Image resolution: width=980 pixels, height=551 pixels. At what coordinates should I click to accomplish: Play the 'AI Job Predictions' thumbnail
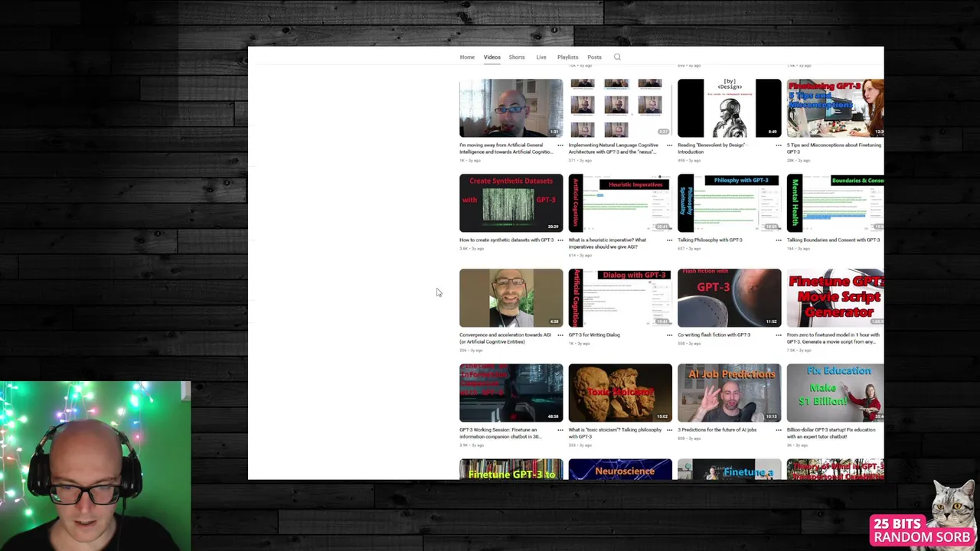tap(729, 393)
